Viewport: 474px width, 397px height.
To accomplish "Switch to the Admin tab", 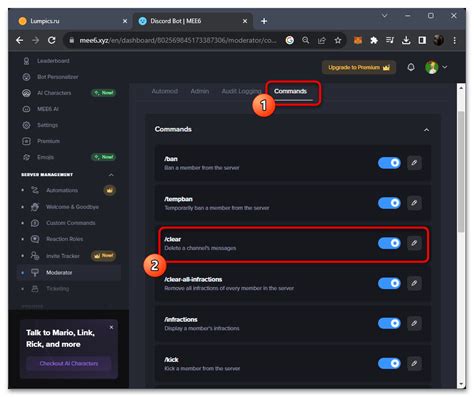I will click(x=200, y=91).
